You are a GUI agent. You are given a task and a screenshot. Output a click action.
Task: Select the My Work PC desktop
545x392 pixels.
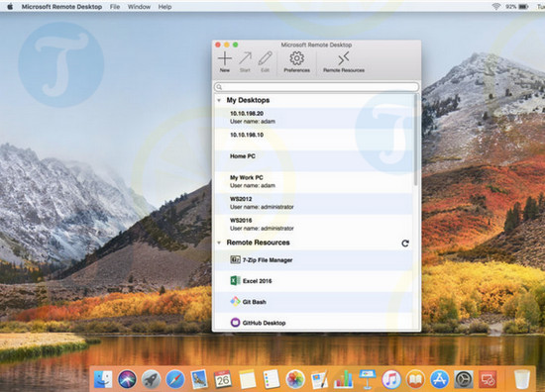(x=313, y=182)
